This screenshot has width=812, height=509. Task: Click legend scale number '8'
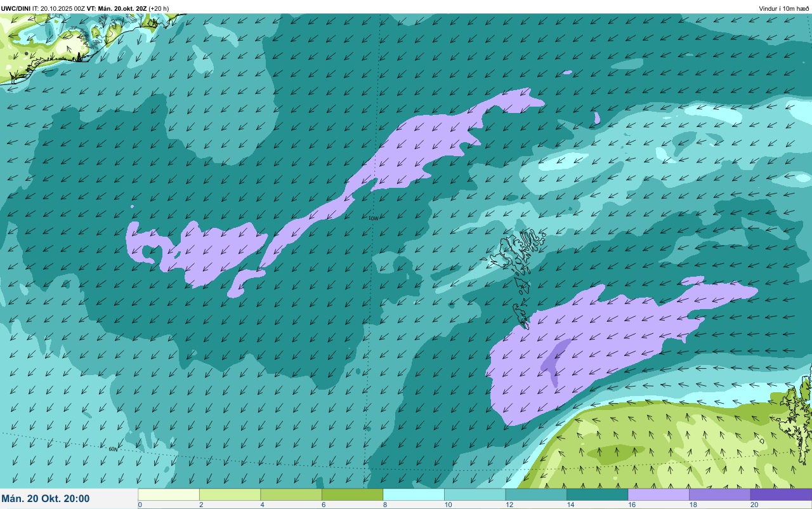pos(384,505)
